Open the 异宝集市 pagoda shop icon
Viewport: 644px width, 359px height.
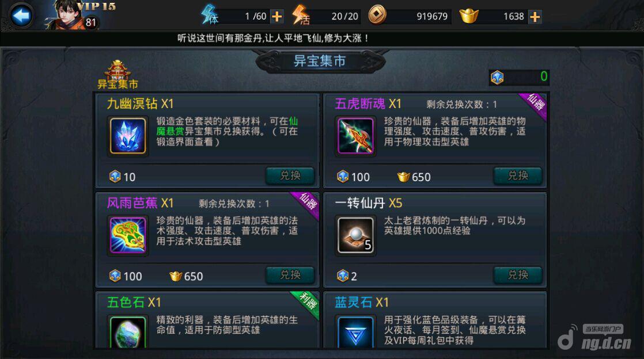coord(118,75)
